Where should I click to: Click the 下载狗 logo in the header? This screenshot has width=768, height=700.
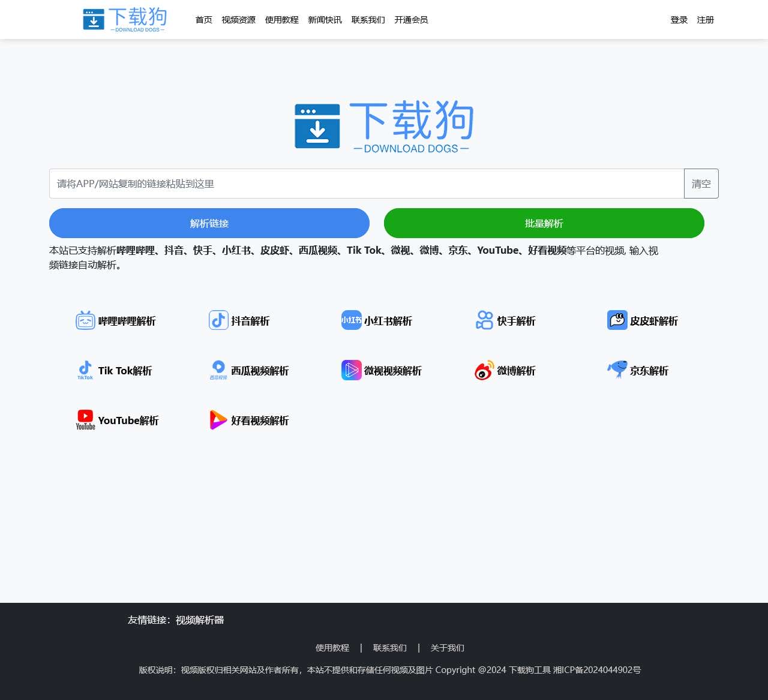point(125,20)
